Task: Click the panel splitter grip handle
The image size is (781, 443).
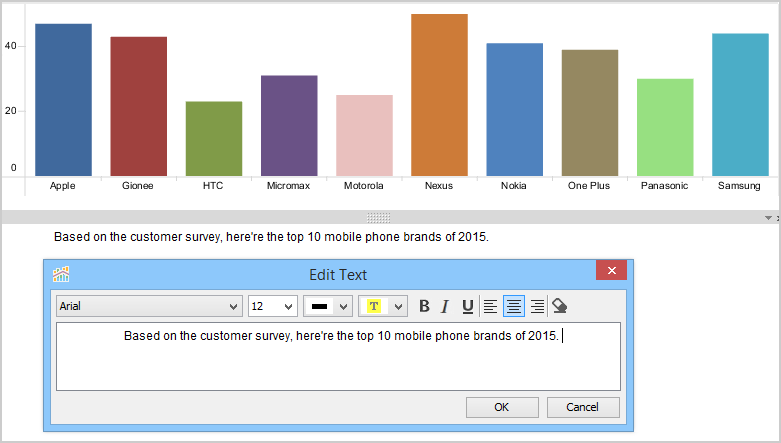Action: tap(379, 218)
